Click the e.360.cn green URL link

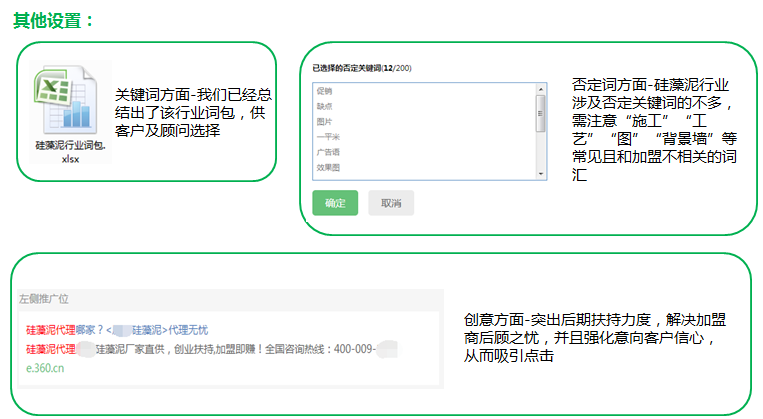coord(45,368)
